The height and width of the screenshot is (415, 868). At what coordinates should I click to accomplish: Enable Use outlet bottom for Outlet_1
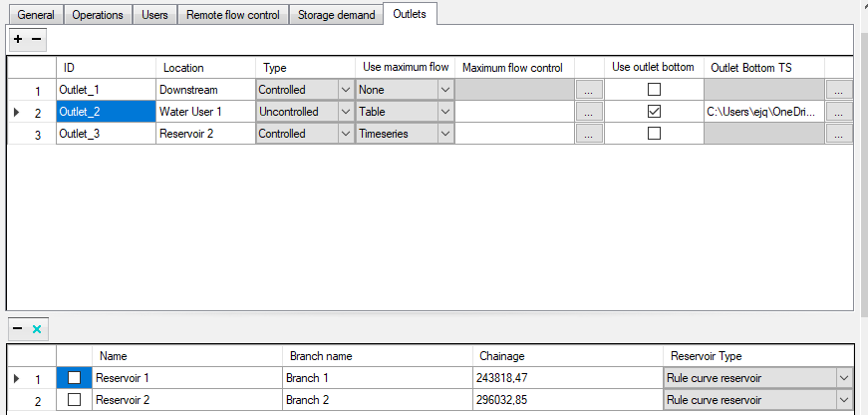[x=655, y=89]
